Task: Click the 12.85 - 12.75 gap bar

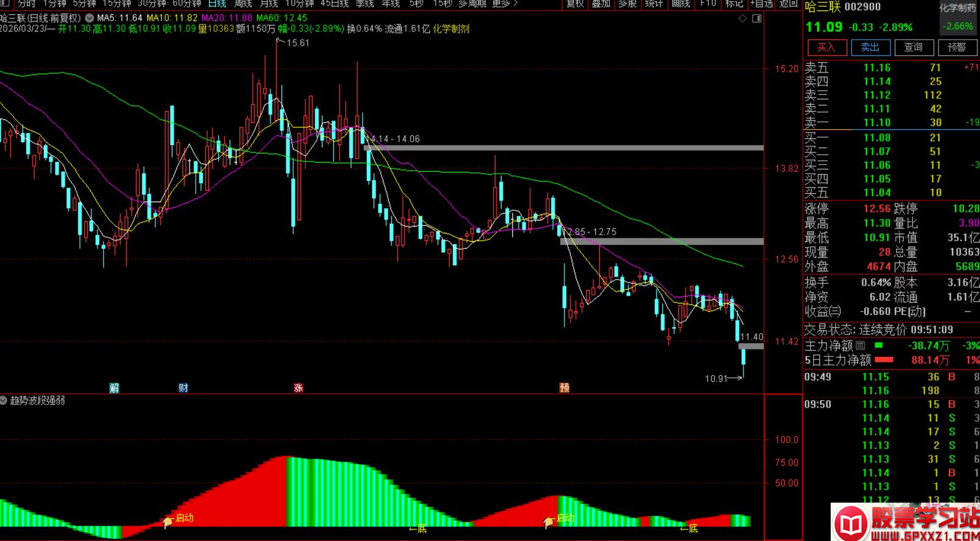Action: coord(662,242)
